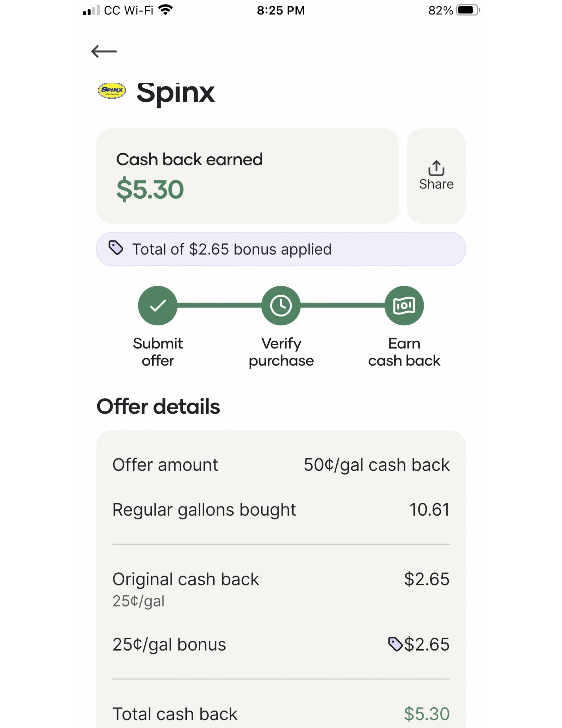Tap the progress line between Submit and Verify
The height and width of the screenshot is (728, 562).
coord(219,305)
